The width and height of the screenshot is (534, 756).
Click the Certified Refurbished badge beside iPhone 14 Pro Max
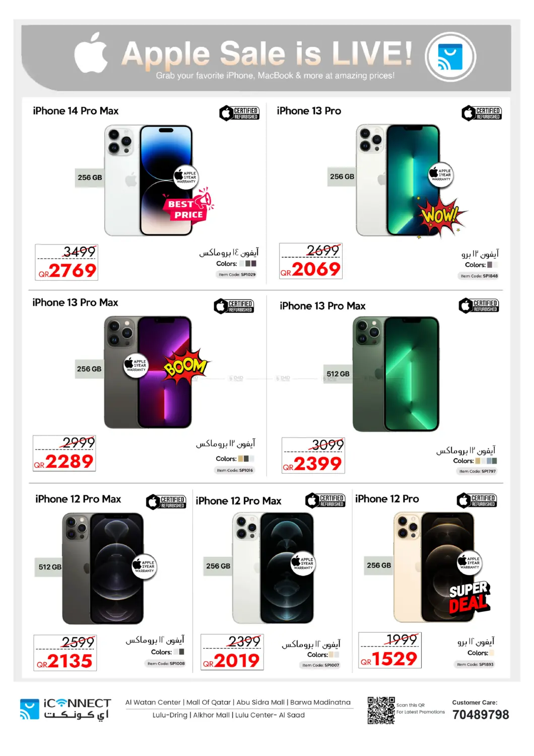tap(239, 113)
